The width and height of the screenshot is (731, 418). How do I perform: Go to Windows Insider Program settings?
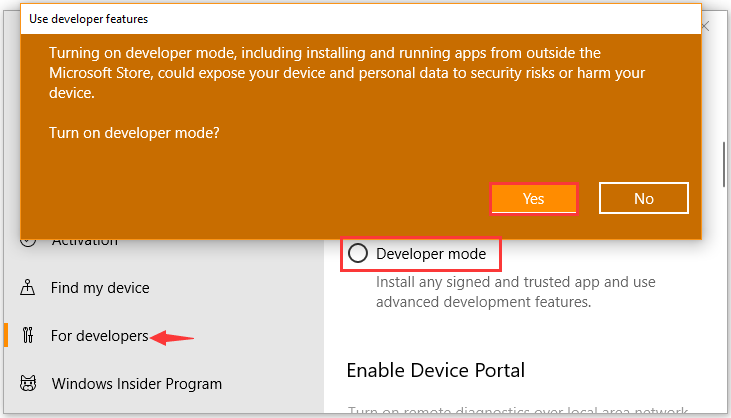tap(136, 384)
